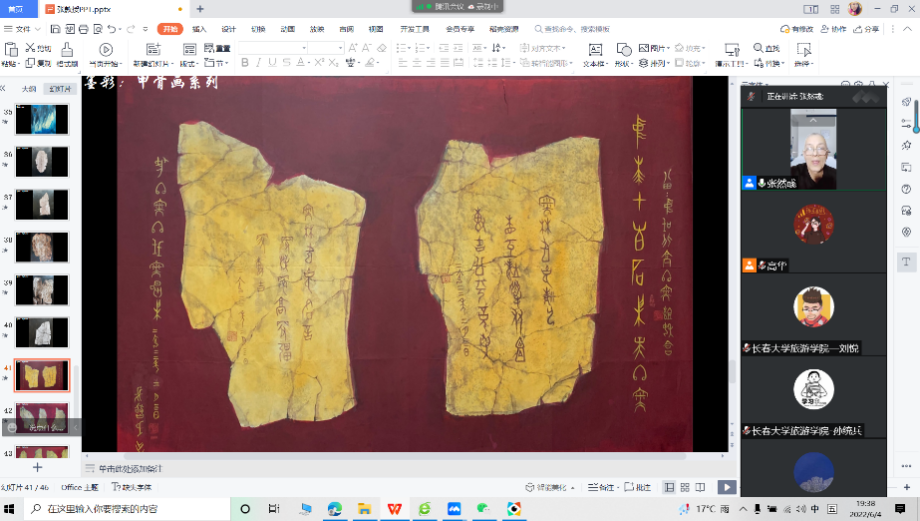Toggle Bold formatting
This screenshot has width=920, height=521.
point(245,62)
